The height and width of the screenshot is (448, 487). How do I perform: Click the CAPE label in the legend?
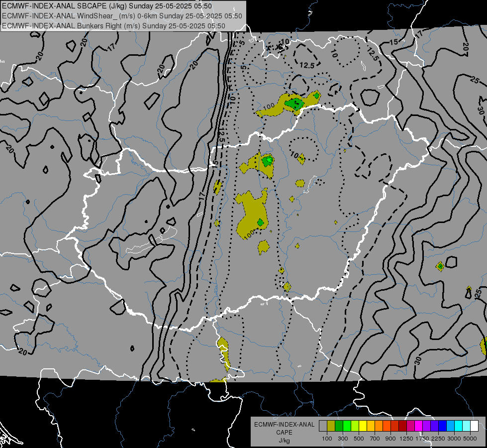click(284, 433)
